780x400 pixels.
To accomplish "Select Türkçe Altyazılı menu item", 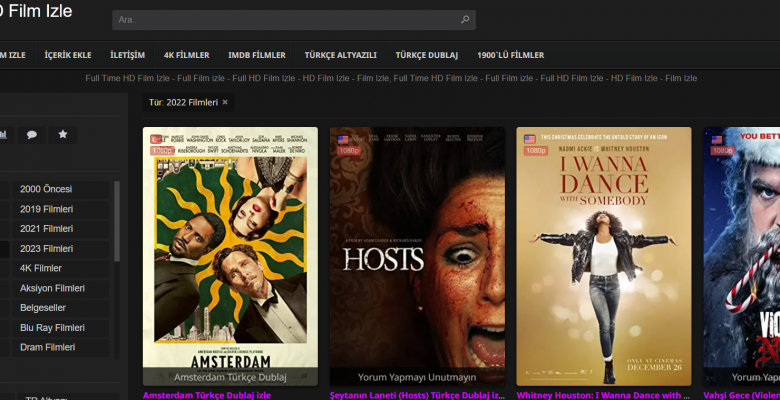I will pos(341,55).
